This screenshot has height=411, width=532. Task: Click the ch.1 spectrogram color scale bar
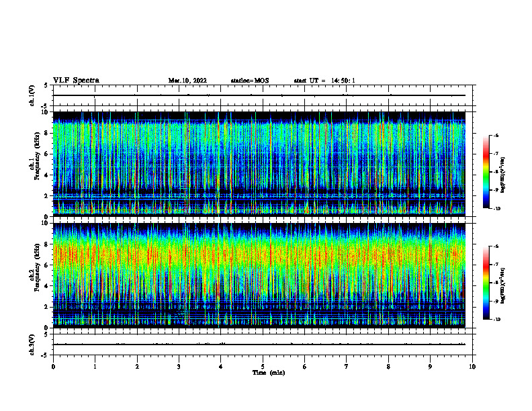[486, 172]
